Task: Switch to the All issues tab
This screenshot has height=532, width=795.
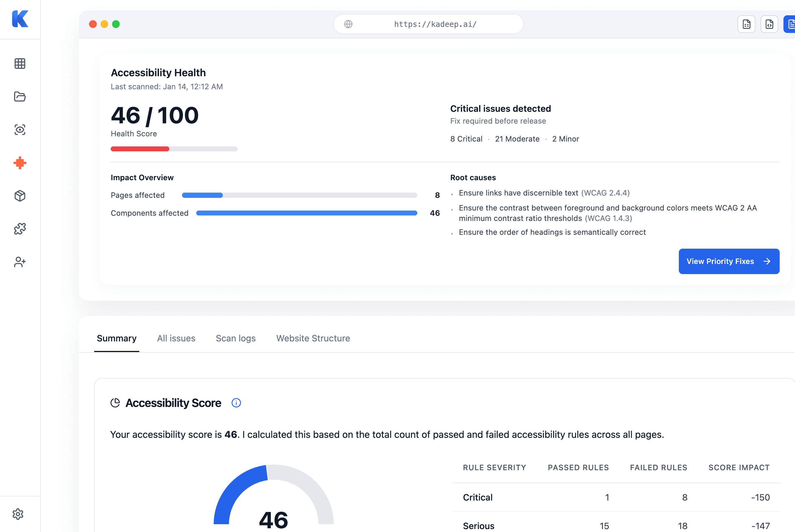Action: [176, 338]
